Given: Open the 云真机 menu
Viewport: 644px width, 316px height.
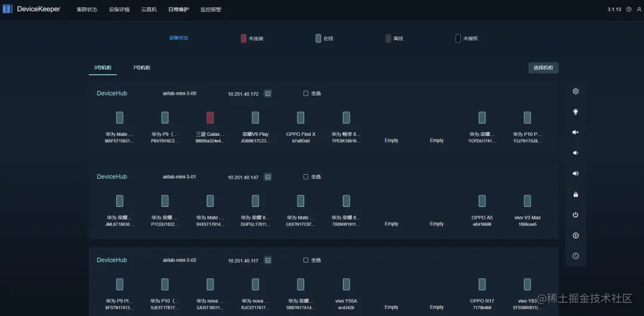Looking at the screenshot, I should (x=149, y=10).
